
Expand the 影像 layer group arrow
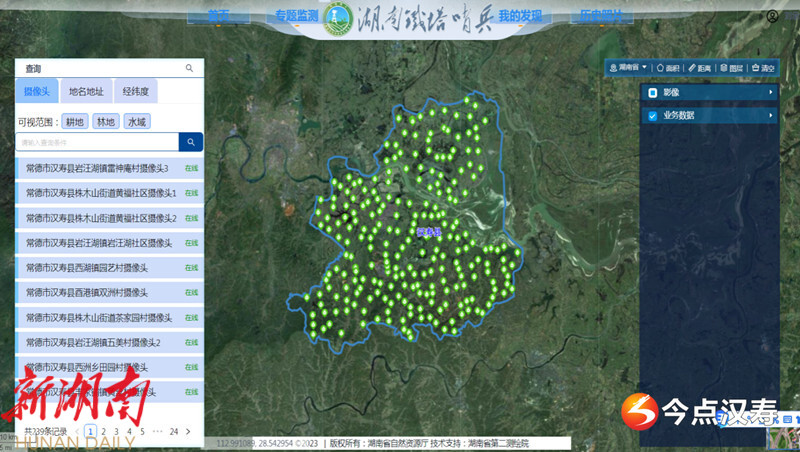(770, 93)
